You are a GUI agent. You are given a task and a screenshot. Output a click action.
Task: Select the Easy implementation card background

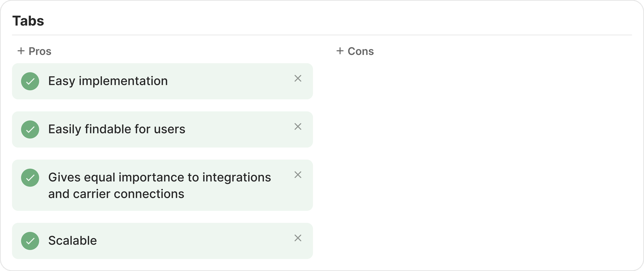pos(162,81)
